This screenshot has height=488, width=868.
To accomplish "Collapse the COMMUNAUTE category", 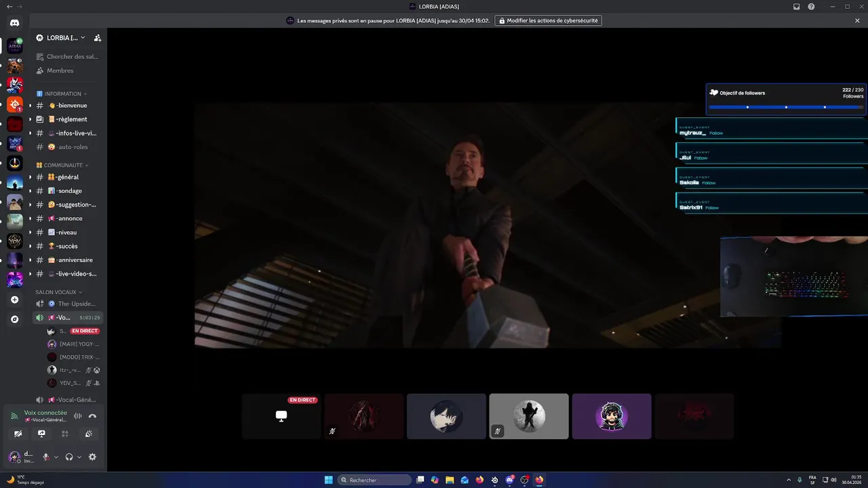I will (x=62, y=165).
